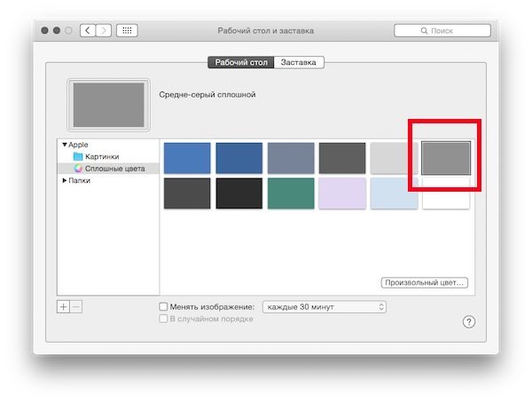The image size is (532, 402).
Task: Toggle the В случайном порядке checkbox
Action: (x=163, y=319)
